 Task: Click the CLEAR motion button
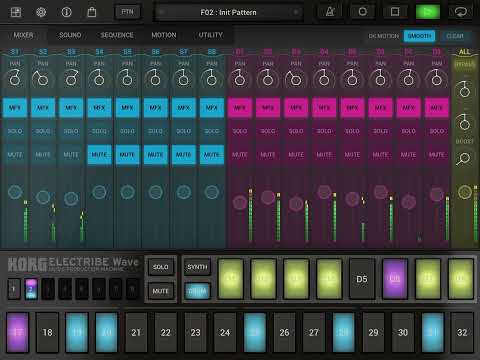pyautogui.click(x=455, y=36)
